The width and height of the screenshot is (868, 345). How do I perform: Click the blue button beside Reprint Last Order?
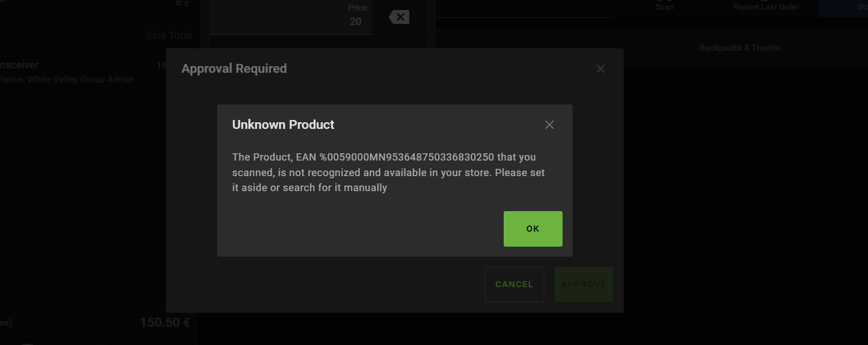coord(843,7)
